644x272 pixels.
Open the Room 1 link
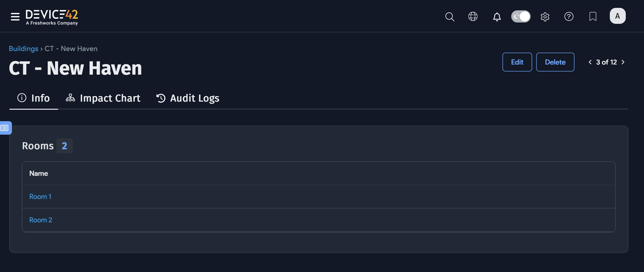click(x=40, y=197)
